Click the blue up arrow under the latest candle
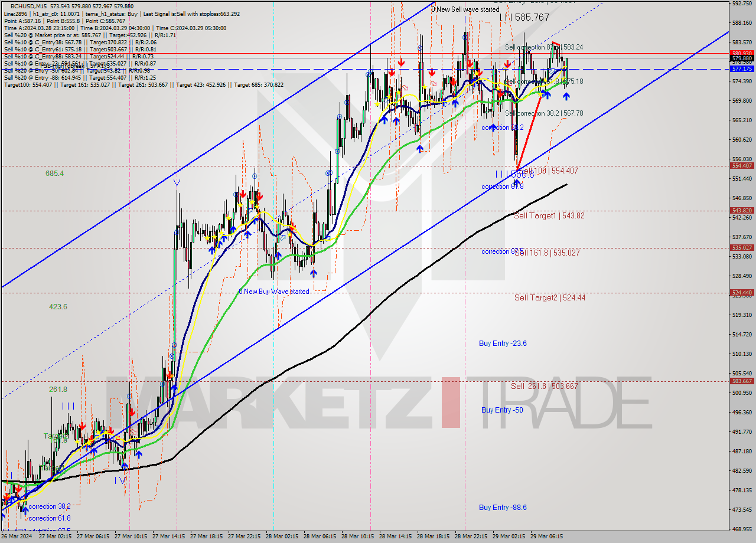Image resolution: width=756 pixels, height=543 pixels. click(566, 96)
